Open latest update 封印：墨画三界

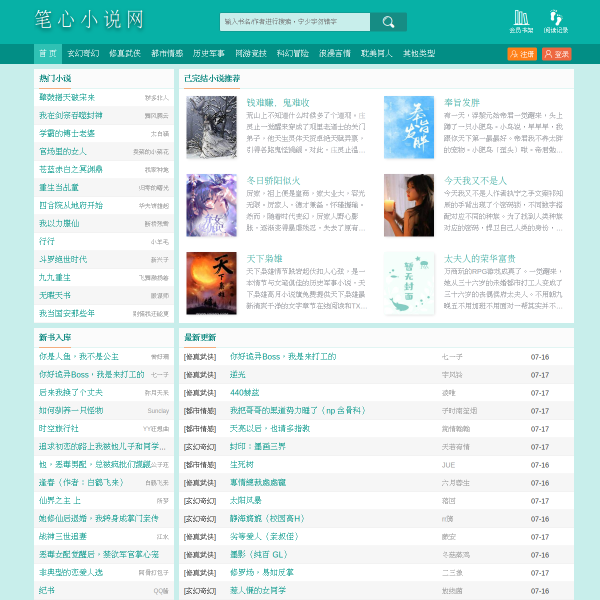click(257, 447)
